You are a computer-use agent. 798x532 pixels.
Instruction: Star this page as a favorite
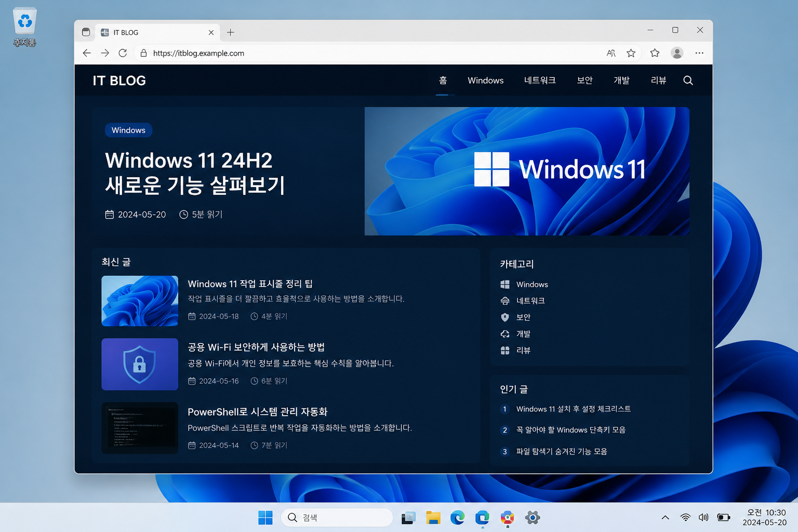(631, 53)
